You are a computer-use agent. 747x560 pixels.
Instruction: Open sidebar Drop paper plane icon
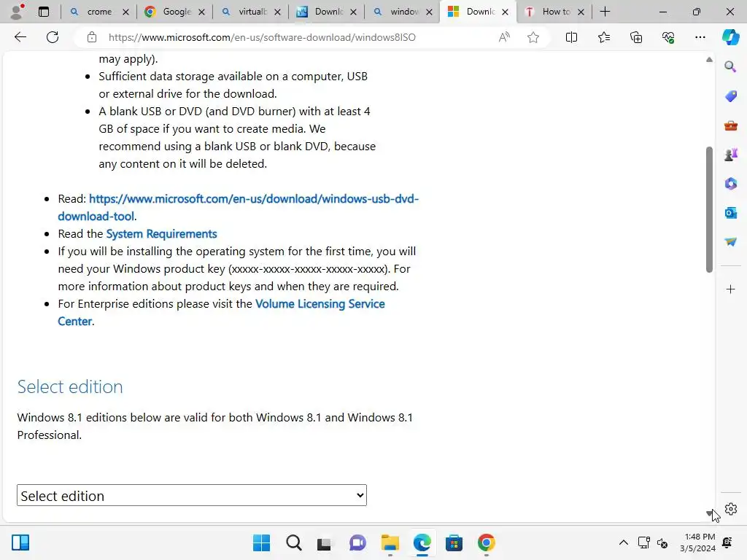click(x=730, y=242)
